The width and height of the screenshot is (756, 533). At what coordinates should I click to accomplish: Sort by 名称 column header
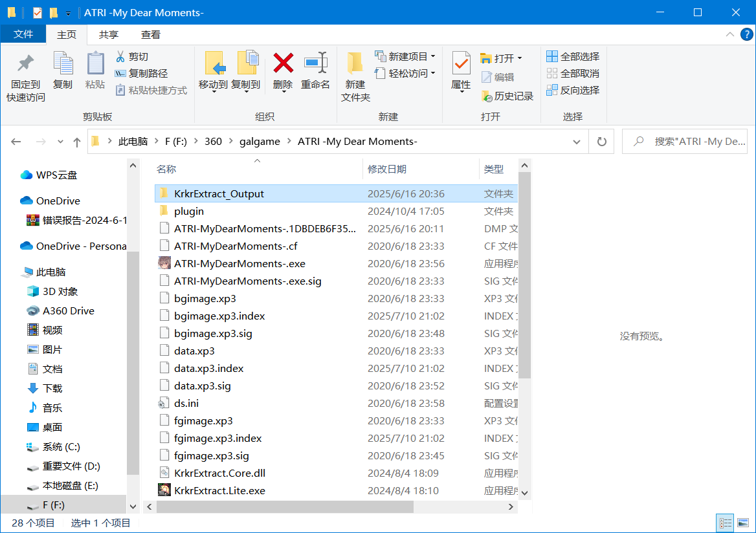[257, 169]
